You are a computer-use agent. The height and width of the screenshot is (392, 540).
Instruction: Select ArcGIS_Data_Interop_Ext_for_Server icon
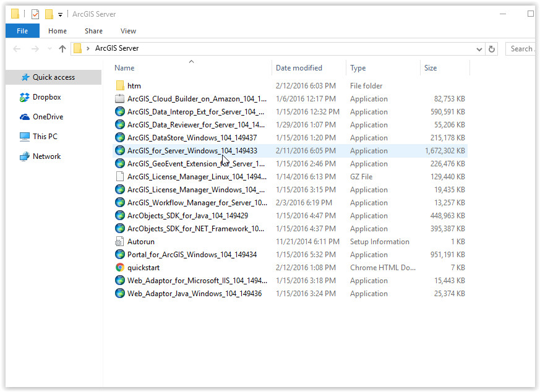point(120,111)
